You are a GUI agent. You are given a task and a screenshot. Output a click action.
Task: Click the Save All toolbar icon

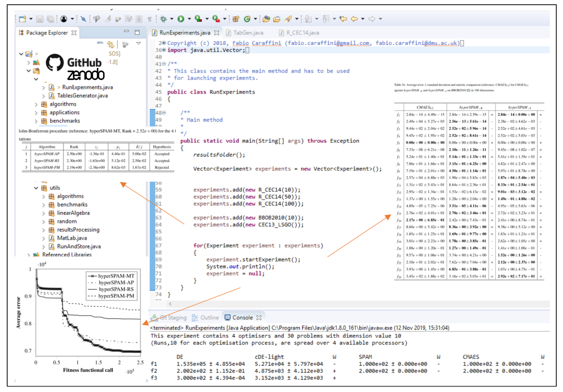click(50, 19)
